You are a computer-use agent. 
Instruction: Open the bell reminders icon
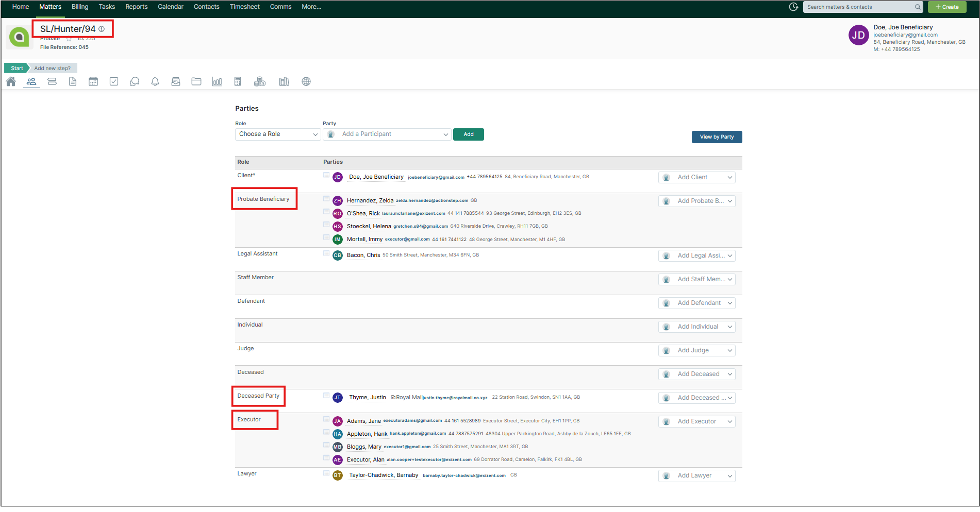155,81
